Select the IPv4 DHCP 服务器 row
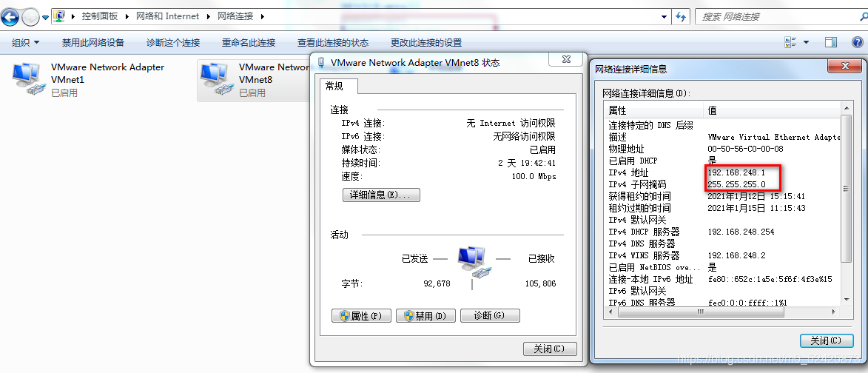This screenshot has width=868, height=373. point(722,232)
